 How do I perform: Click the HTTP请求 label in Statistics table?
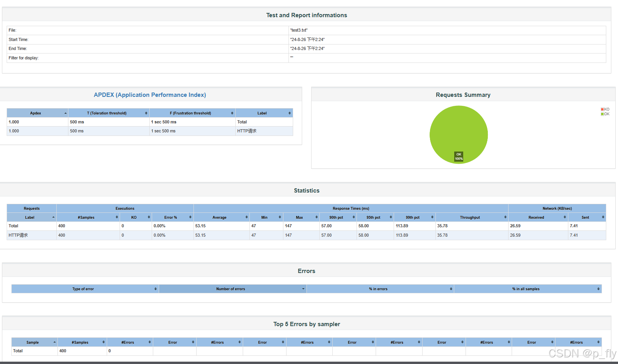click(18, 236)
